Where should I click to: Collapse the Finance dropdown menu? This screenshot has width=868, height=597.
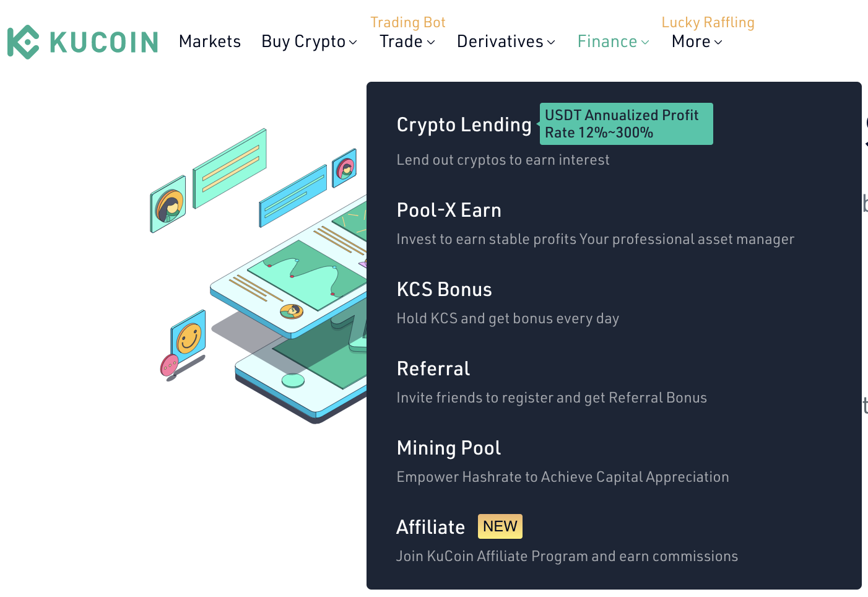tap(613, 41)
